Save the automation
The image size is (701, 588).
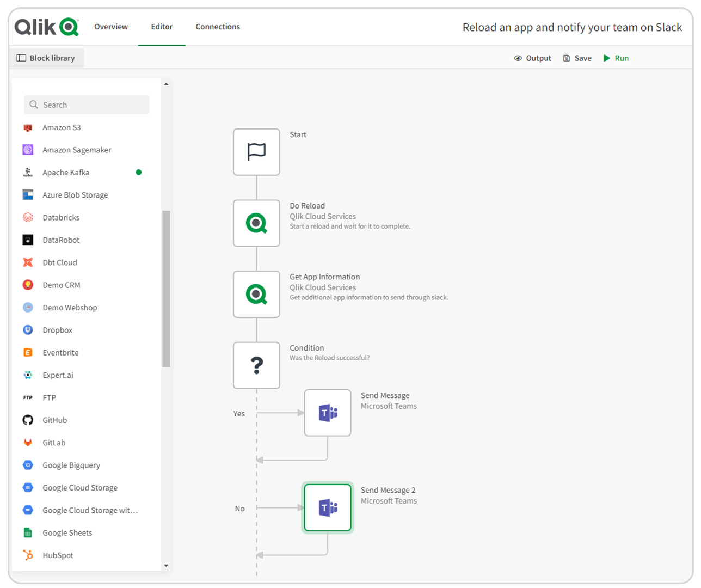pyautogui.click(x=577, y=58)
